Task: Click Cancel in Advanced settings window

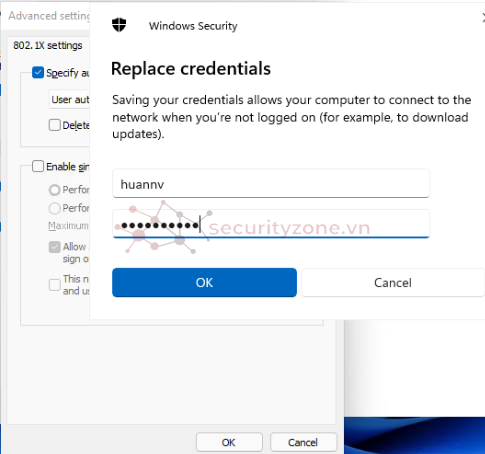Action: point(303,442)
